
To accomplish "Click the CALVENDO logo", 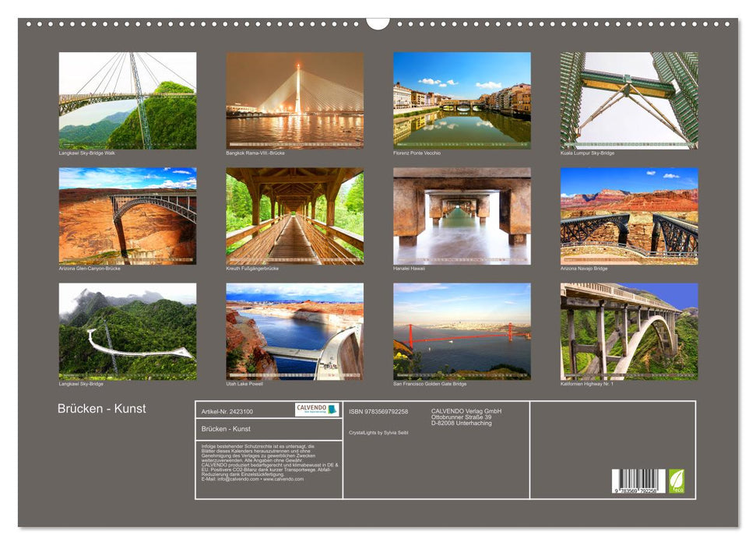I will [317, 410].
